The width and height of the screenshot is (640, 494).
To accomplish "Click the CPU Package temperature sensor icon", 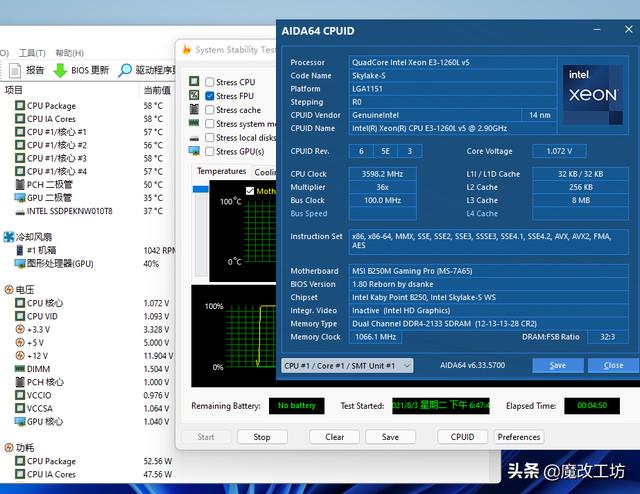I will 20,105.
